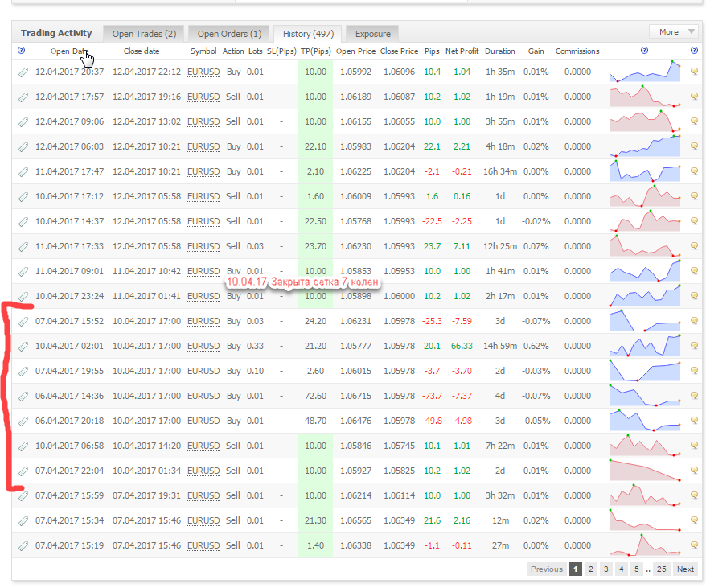Go to history page 2

tap(591, 569)
